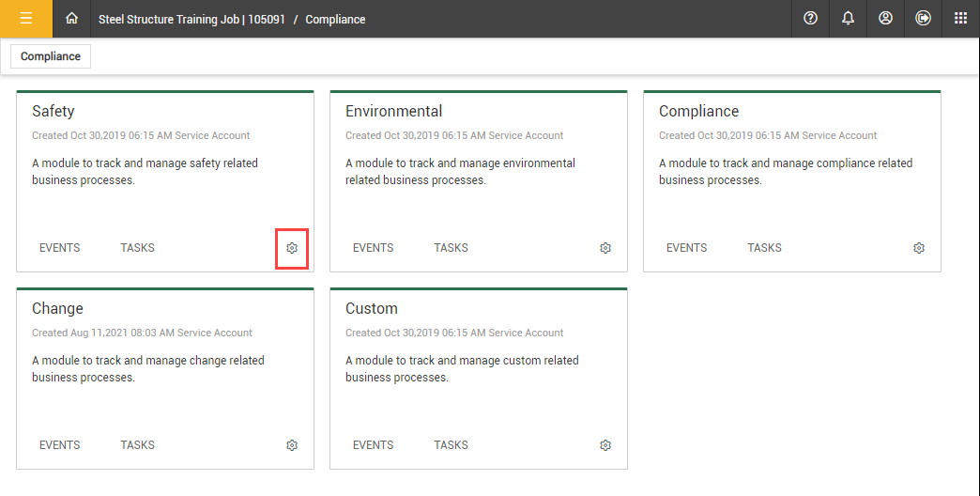Open the hamburger main menu

pyautogui.click(x=26, y=19)
